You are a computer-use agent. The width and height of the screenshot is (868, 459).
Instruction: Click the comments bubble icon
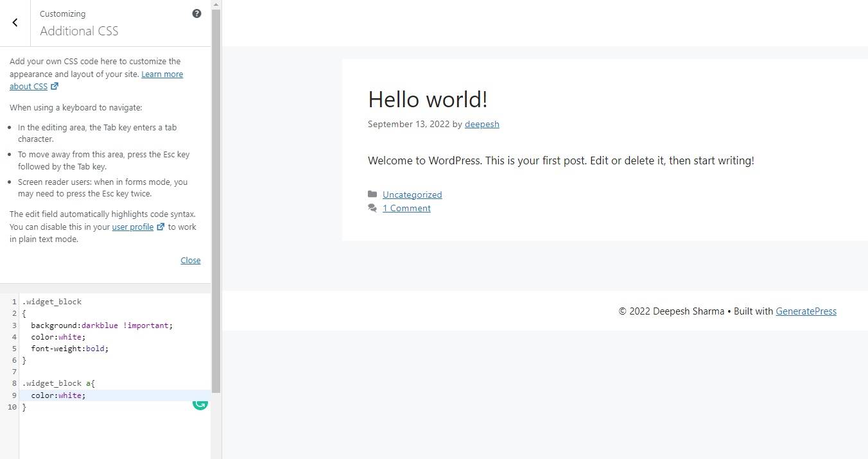click(372, 208)
